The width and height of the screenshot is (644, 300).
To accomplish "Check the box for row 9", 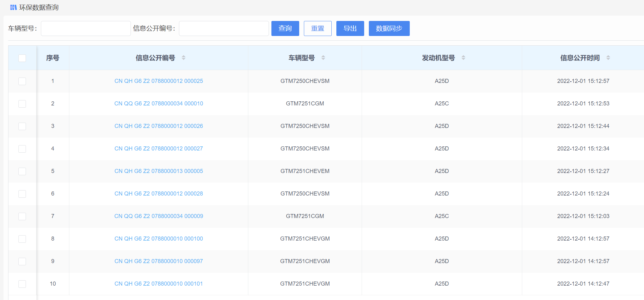I will coord(22,262).
